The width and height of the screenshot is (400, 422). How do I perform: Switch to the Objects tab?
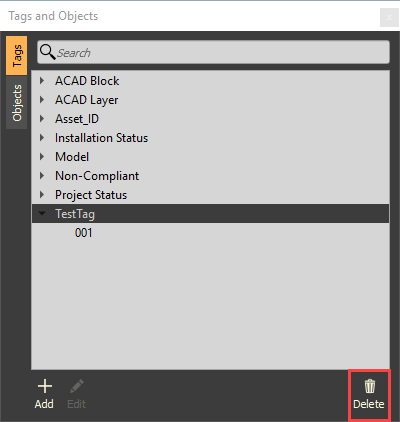[17, 103]
